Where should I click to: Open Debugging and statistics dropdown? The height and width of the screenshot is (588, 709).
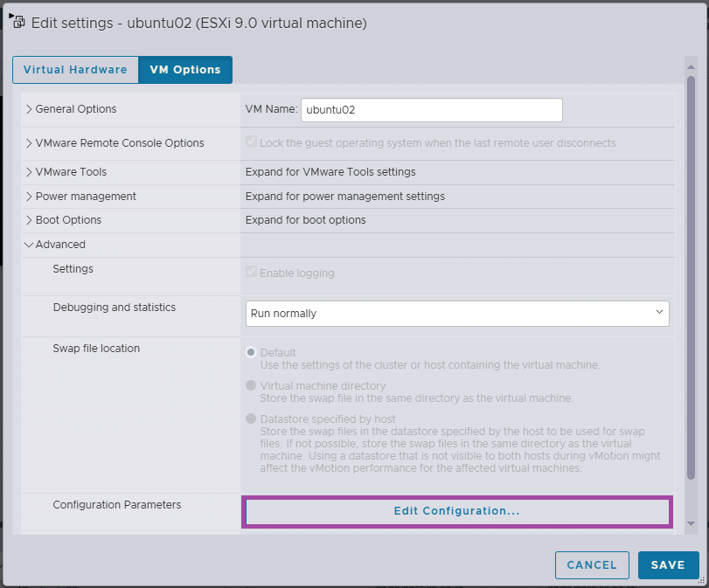coord(457,313)
